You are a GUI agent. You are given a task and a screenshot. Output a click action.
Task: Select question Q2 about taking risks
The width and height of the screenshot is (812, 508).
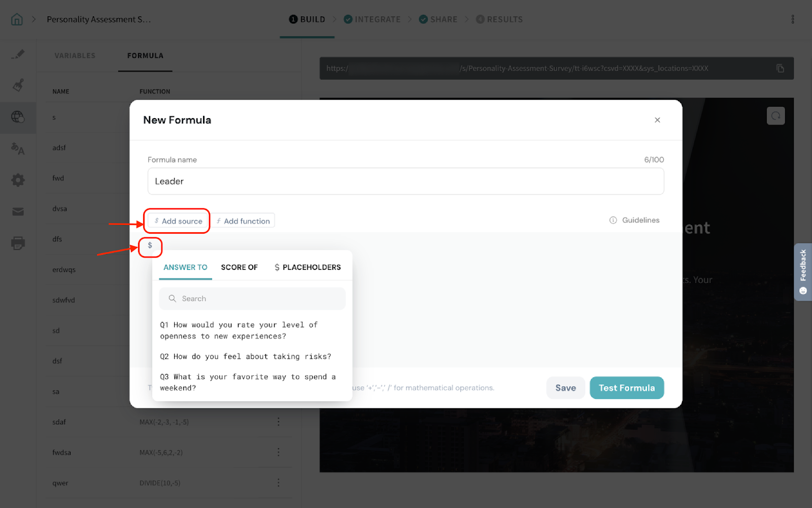pos(246,357)
